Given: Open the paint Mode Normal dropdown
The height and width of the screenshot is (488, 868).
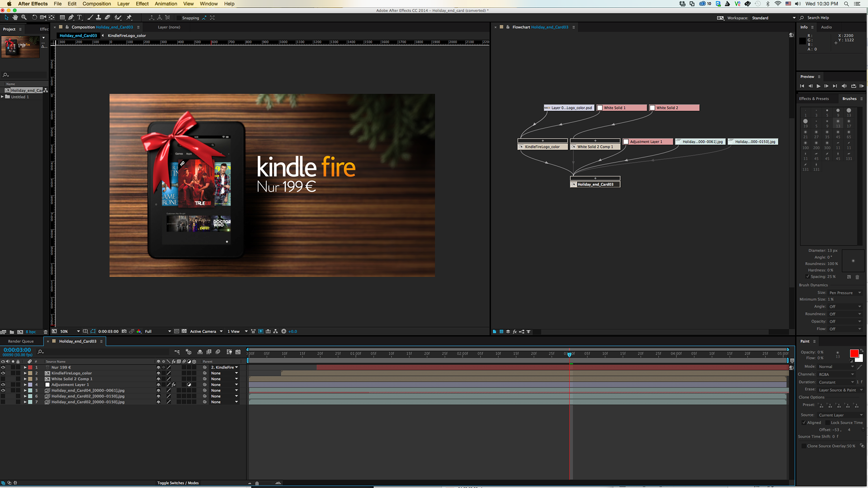Looking at the screenshot, I should coord(836,366).
